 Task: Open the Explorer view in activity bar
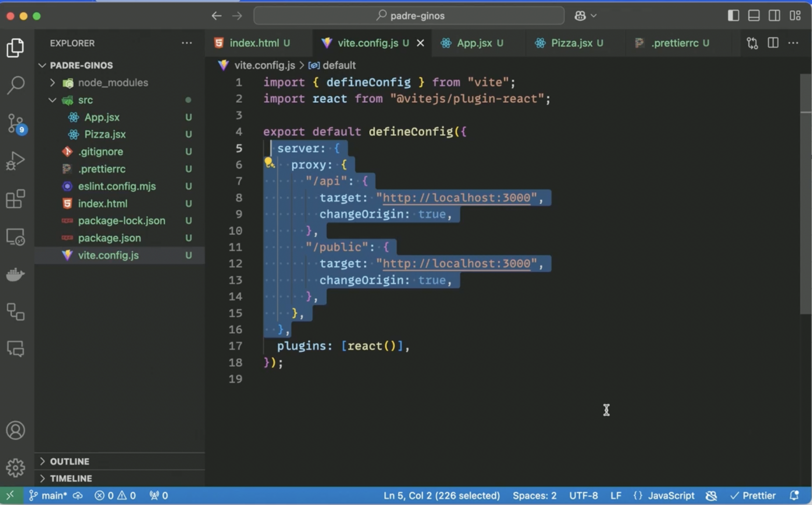point(15,47)
